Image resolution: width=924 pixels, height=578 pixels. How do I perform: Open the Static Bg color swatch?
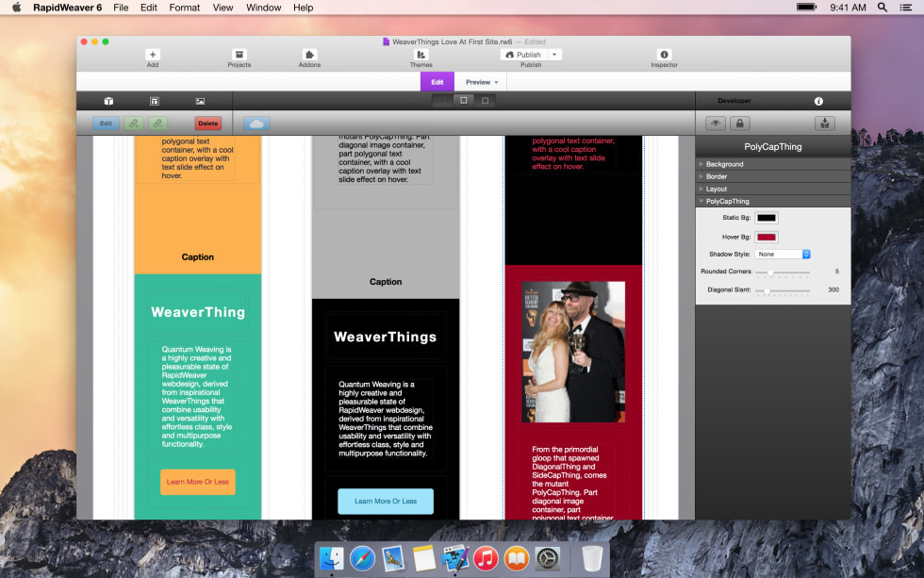pyautogui.click(x=766, y=218)
